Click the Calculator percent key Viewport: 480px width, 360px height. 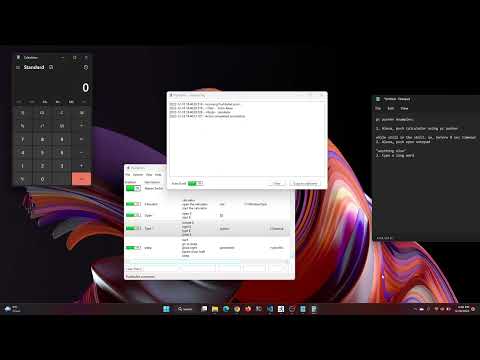pyautogui.click(x=22, y=113)
